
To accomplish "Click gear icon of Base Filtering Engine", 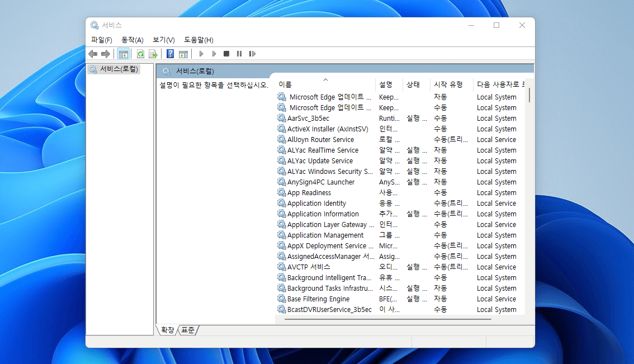I will coord(281,299).
